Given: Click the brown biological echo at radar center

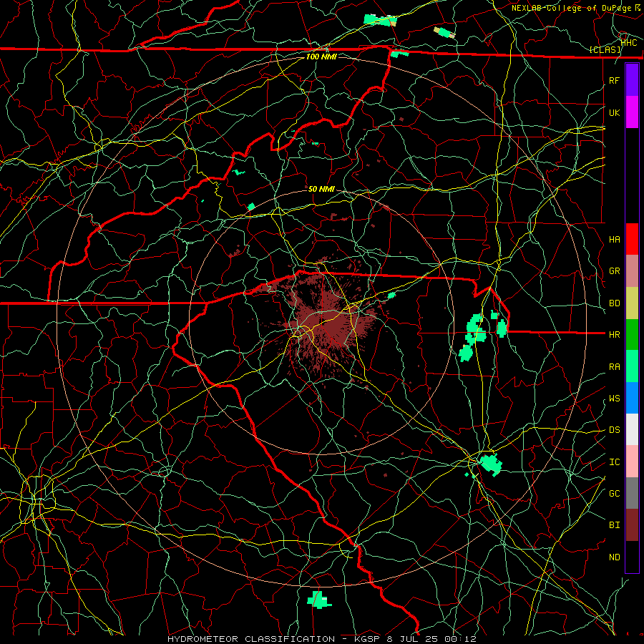Looking at the screenshot, I should pos(324,323).
